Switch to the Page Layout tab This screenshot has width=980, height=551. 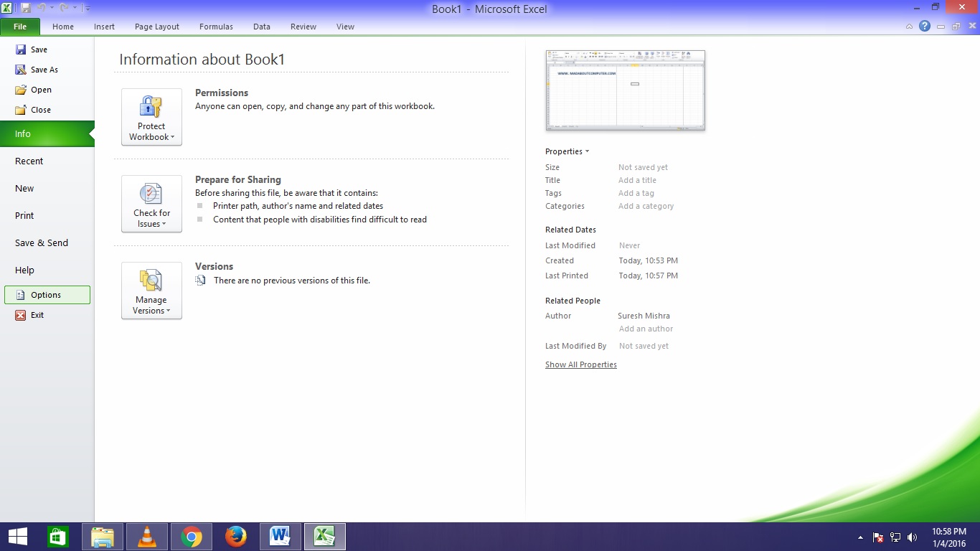157,27
